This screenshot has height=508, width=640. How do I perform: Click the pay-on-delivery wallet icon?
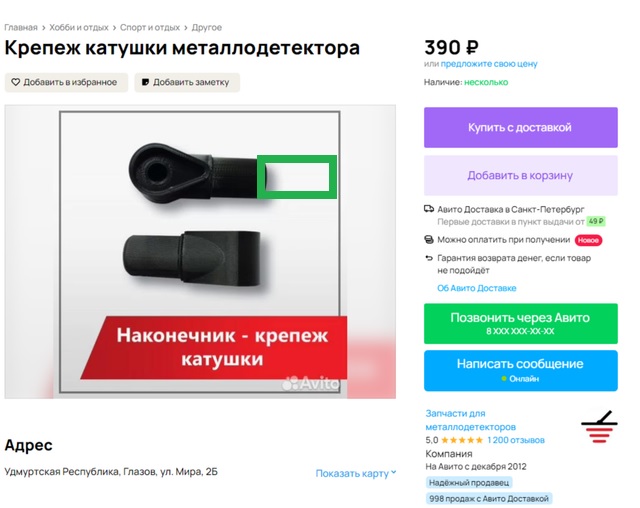(x=429, y=240)
